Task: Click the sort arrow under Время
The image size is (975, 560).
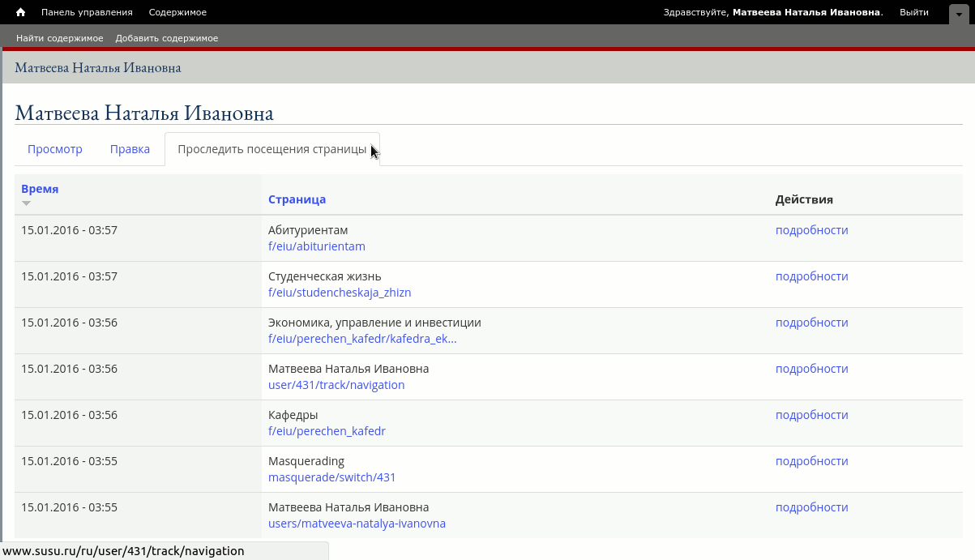Action: tap(27, 203)
